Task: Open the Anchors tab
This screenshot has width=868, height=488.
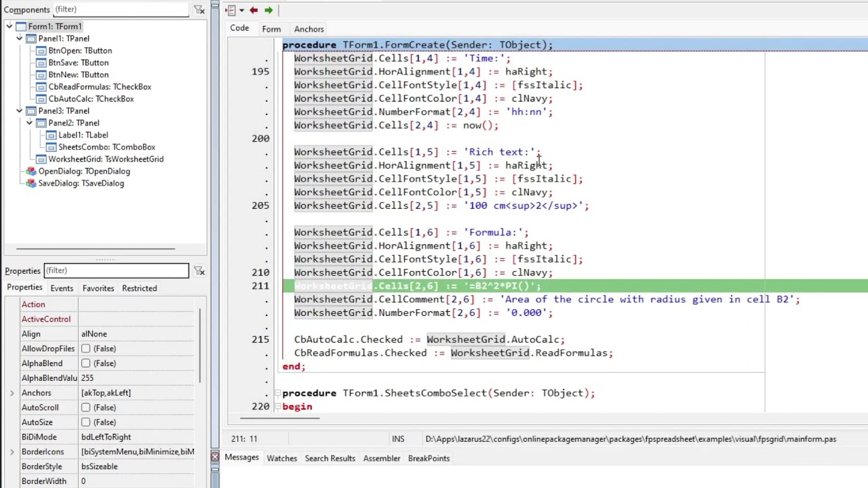Action: point(309,29)
